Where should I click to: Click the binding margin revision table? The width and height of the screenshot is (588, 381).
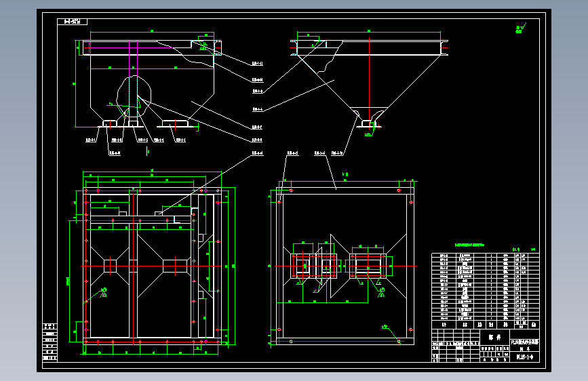click(x=50, y=342)
